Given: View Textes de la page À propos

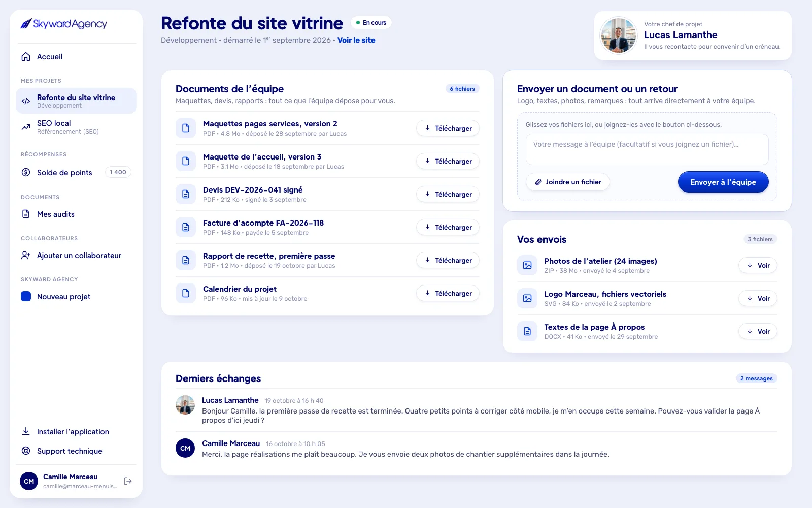Looking at the screenshot, I should [x=758, y=331].
